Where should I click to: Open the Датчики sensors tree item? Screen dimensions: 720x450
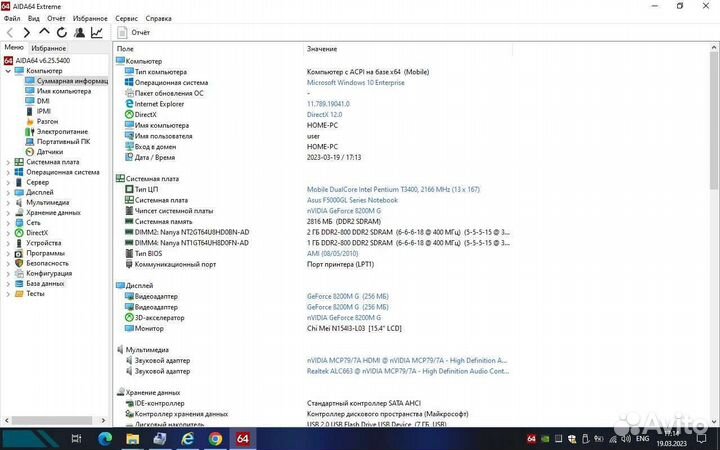[44, 152]
